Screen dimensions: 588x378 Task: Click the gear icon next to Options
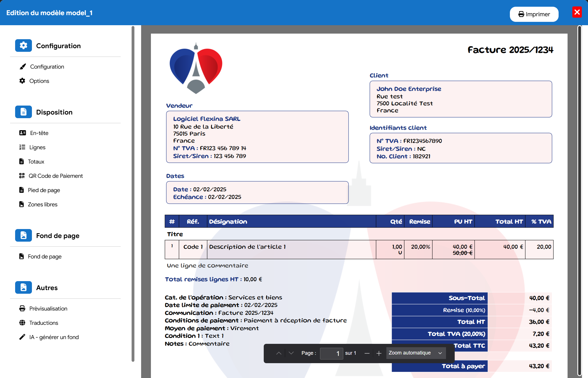pos(22,81)
